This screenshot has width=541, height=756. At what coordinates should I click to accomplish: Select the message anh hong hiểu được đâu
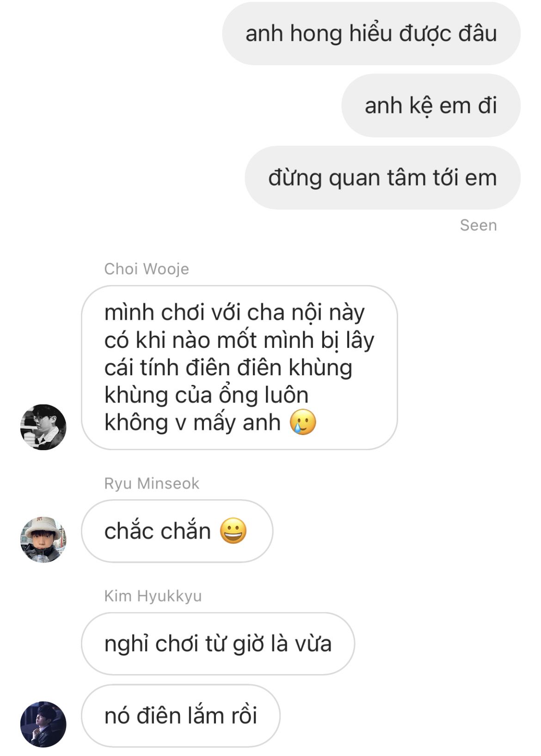pyautogui.click(x=371, y=33)
